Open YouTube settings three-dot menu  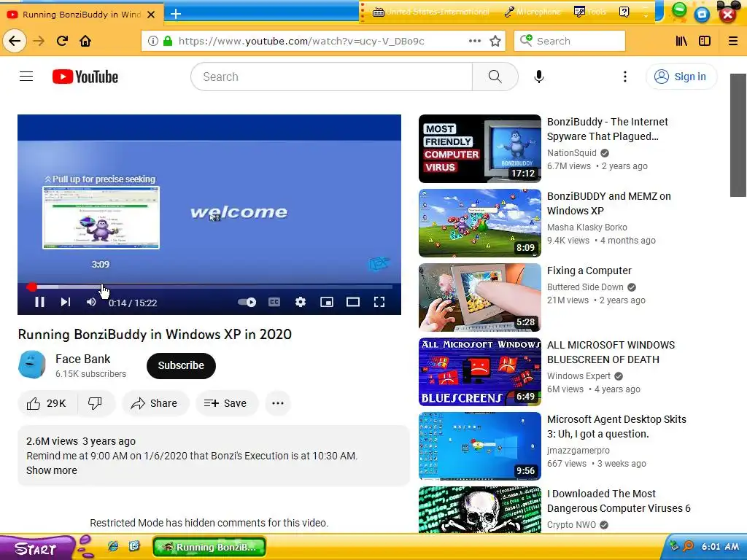pyautogui.click(x=625, y=77)
